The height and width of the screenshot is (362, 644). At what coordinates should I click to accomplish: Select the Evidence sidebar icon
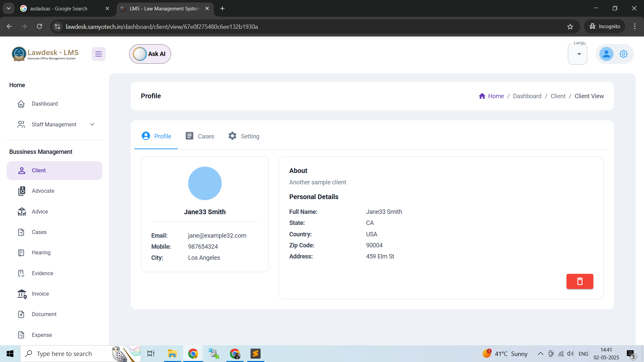pyautogui.click(x=21, y=273)
